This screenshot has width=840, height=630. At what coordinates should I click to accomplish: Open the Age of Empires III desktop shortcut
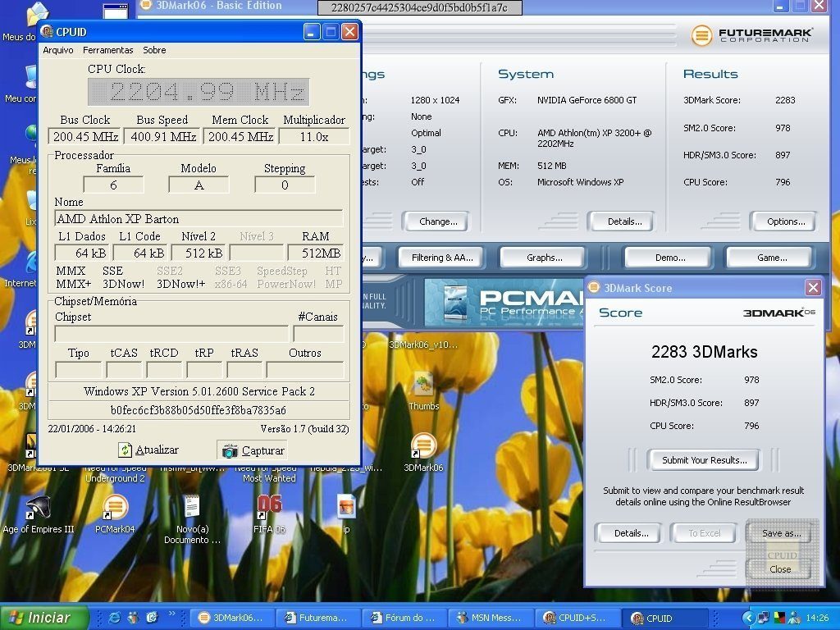pos(38,514)
